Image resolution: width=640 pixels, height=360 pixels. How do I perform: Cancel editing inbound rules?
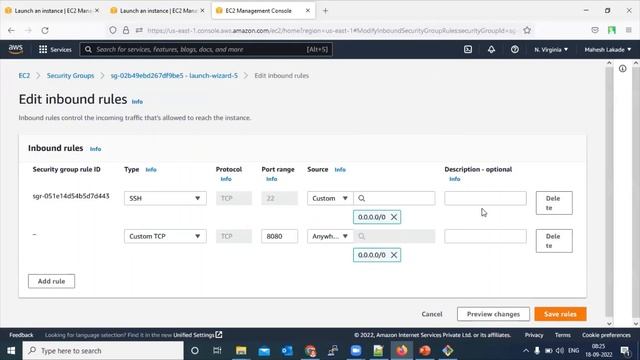pyautogui.click(x=432, y=314)
